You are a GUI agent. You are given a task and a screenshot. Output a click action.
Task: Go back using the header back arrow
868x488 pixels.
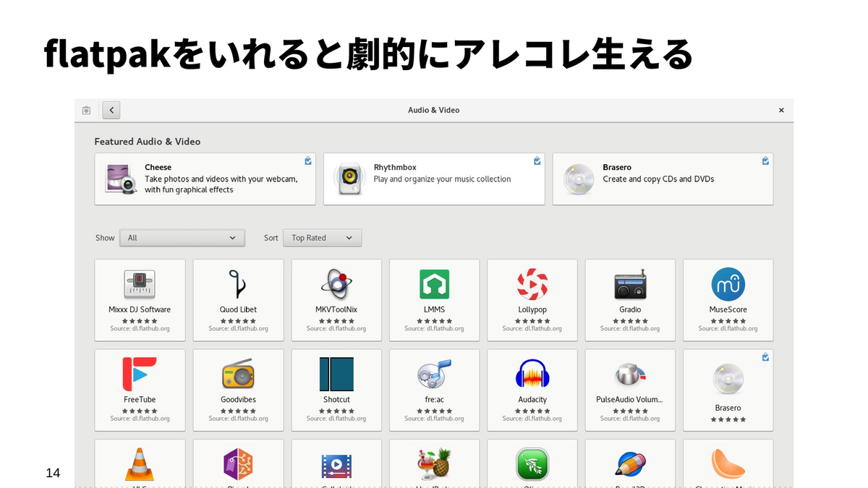point(111,110)
